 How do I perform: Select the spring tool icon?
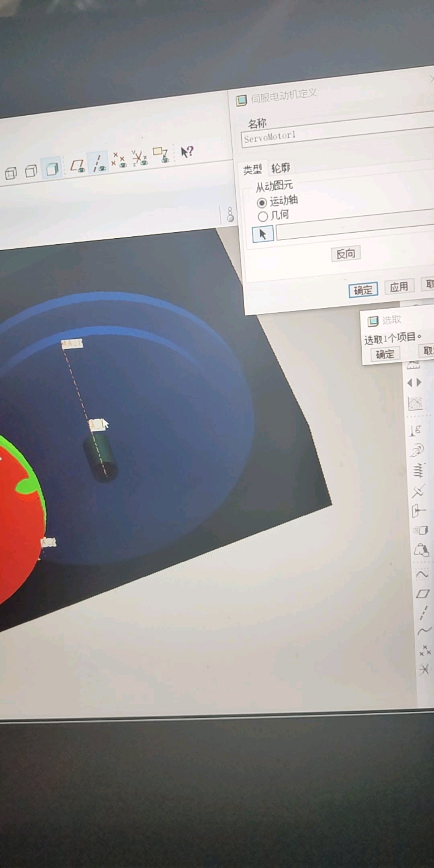418,470
